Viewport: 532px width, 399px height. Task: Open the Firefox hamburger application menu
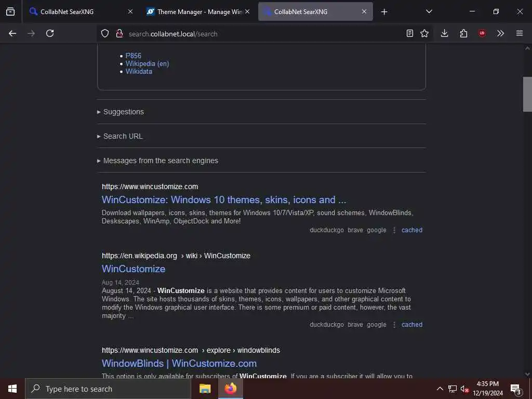pyautogui.click(x=520, y=33)
